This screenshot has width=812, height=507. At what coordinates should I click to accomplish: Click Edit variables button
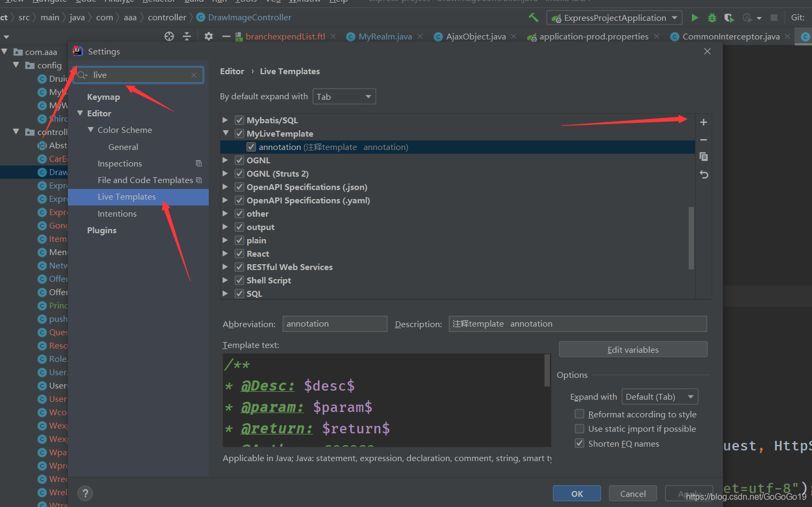633,350
